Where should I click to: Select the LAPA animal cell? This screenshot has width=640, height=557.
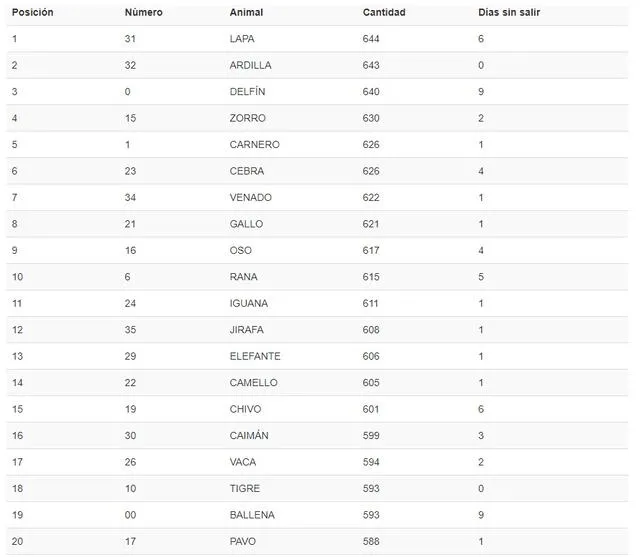pyautogui.click(x=242, y=39)
